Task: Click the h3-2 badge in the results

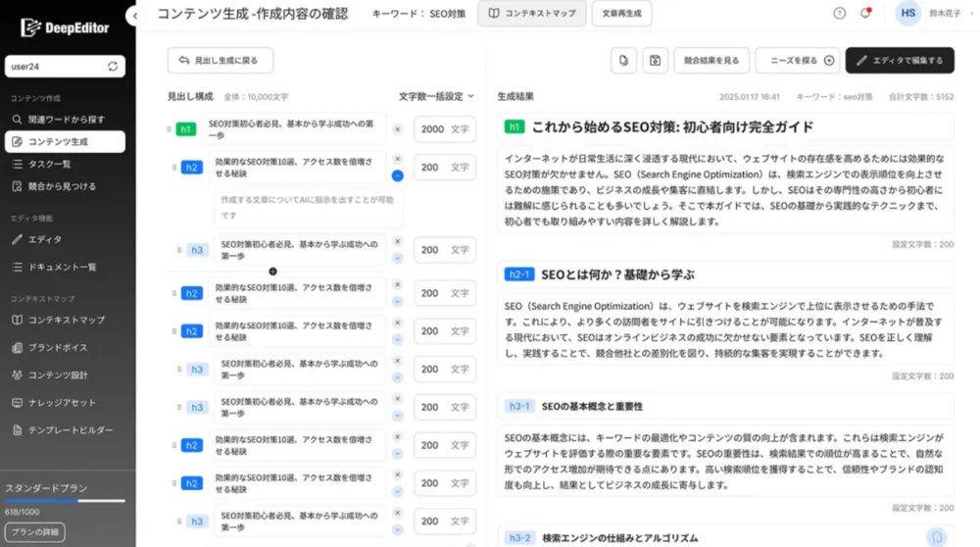Action: [x=519, y=537]
